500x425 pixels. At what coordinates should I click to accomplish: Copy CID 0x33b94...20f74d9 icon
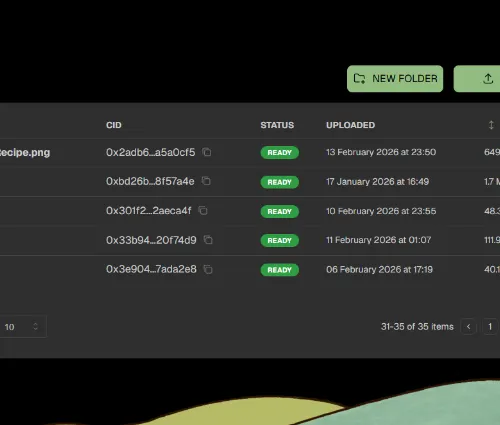click(208, 240)
